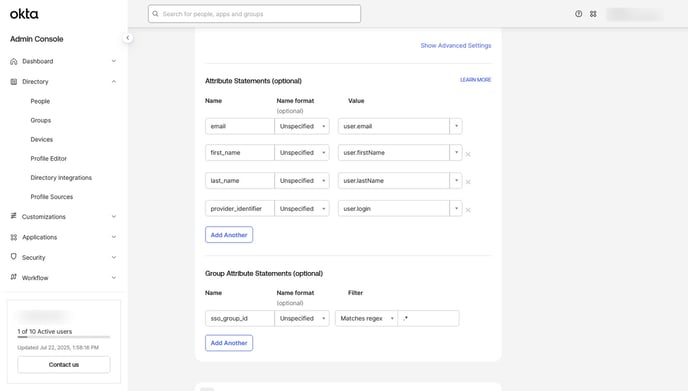Collapse the sidebar with the arrow button
Viewport: 688px width, 391px height.
click(128, 38)
